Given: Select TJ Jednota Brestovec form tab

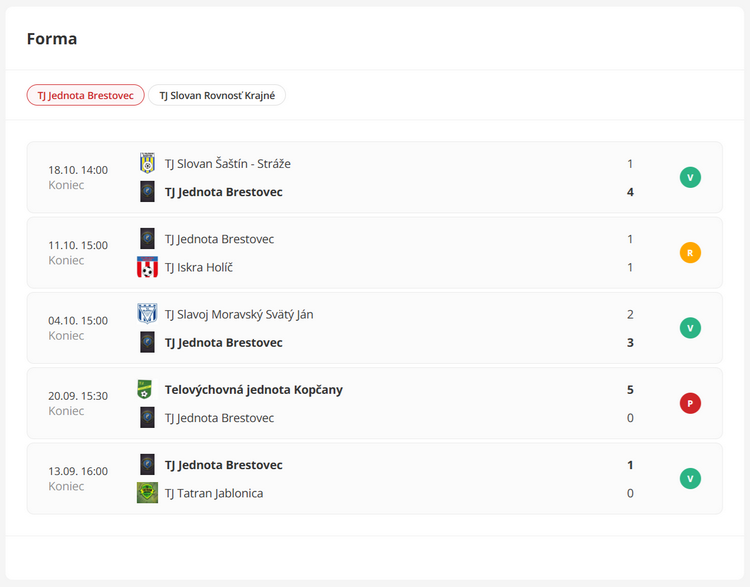Looking at the screenshot, I should (x=86, y=95).
